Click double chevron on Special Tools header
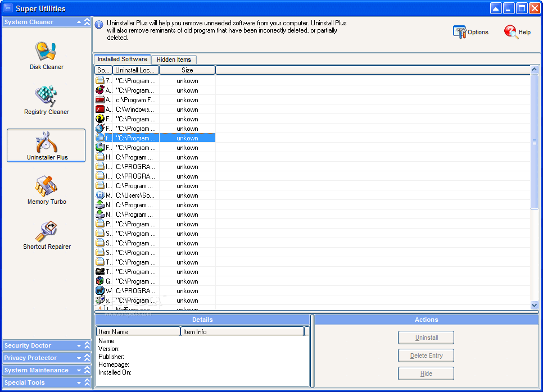The image size is (543, 392). [x=87, y=382]
